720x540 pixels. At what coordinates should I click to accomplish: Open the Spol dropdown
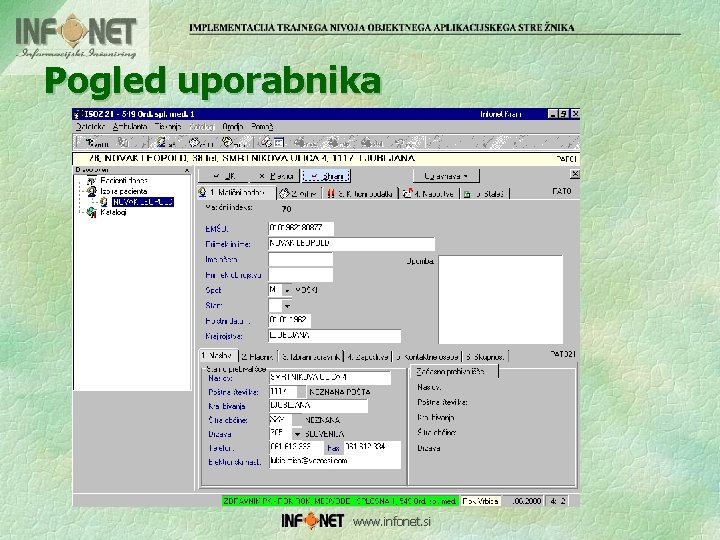287,290
